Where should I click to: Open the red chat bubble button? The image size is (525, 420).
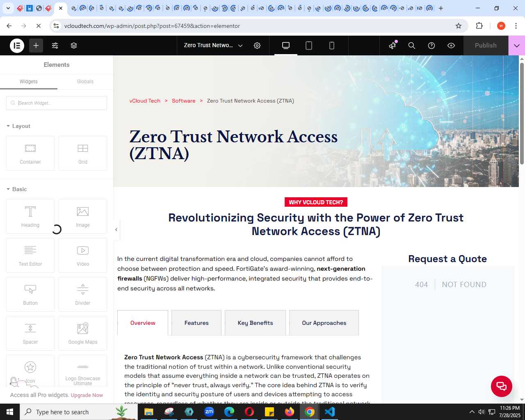[x=502, y=386]
